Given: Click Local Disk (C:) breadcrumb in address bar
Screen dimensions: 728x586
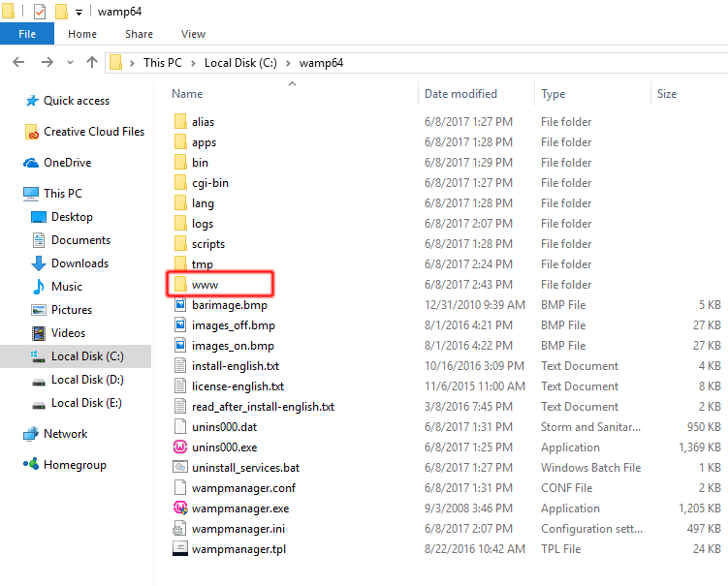Looking at the screenshot, I should tap(240, 63).
